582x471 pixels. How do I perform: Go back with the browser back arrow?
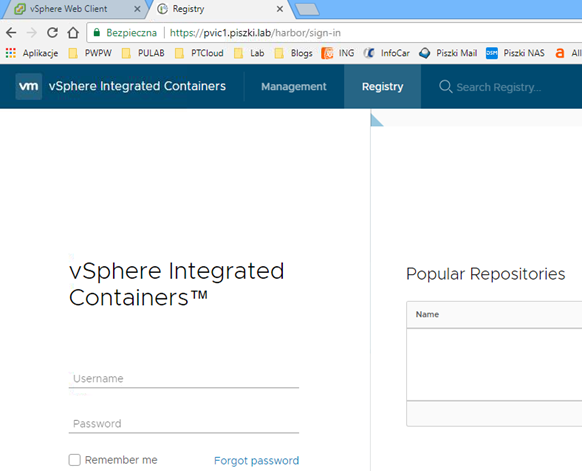coord(11,33)
